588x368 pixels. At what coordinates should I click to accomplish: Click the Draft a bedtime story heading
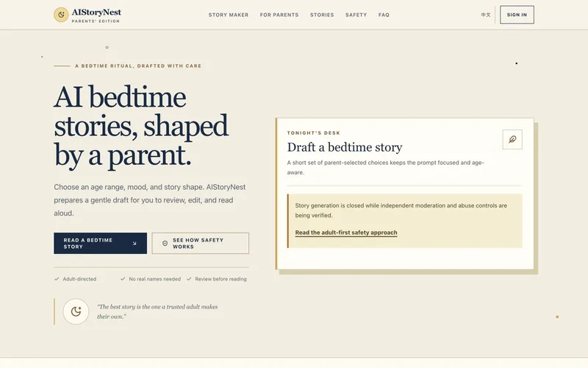coord(345,147)
